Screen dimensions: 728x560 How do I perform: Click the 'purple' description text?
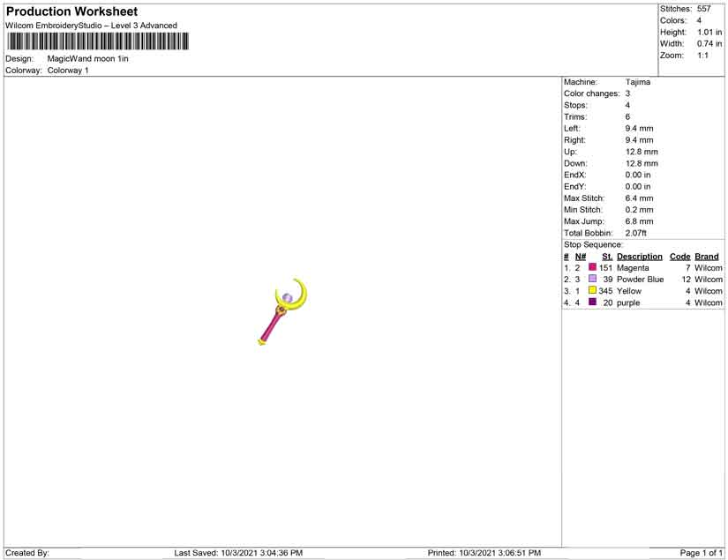[x=628, y=303]
